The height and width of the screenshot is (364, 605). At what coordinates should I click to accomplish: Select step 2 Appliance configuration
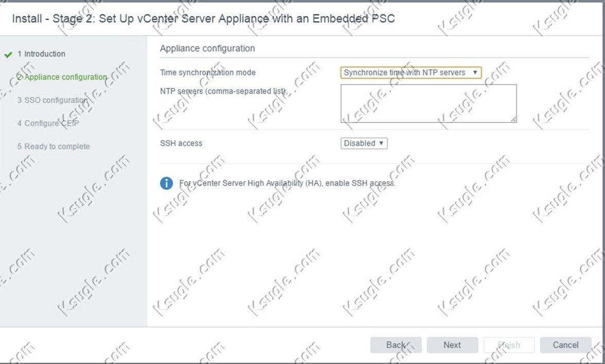pyautogui.click(x=62, y=77)
